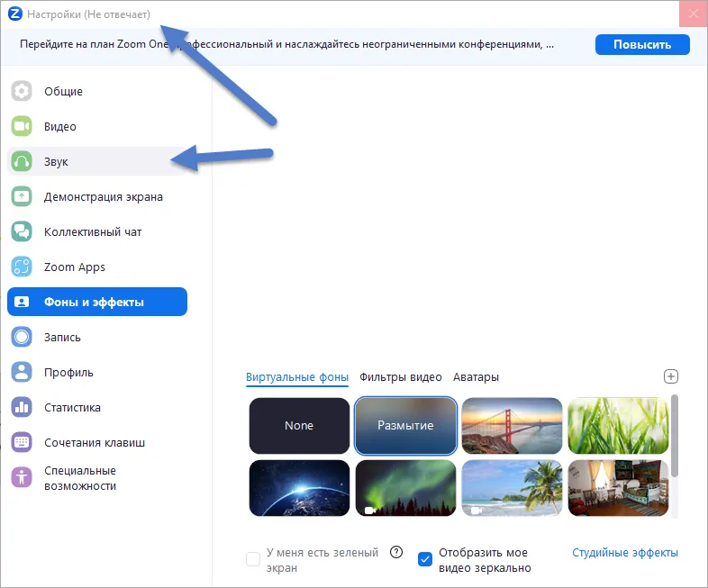Viewport: 708px width, 588px height.
Task: Choose the northern lights video background
Action: point(405,488)
